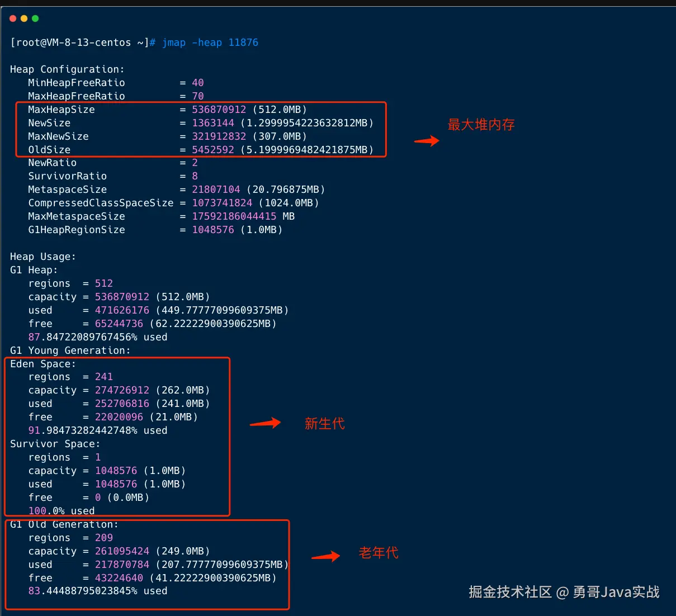Image resolution: width=676 pixels, height=616 pixels.
Task: Click the Eden Space heading
Action: pyautogui.click(x=42, y=364)
